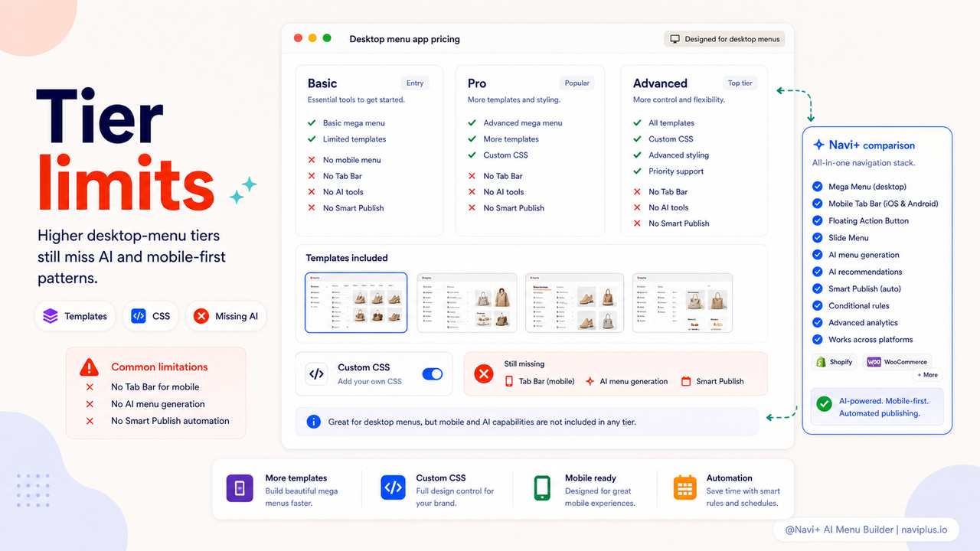Click the Missing AI chip

[x=226, y=316]
